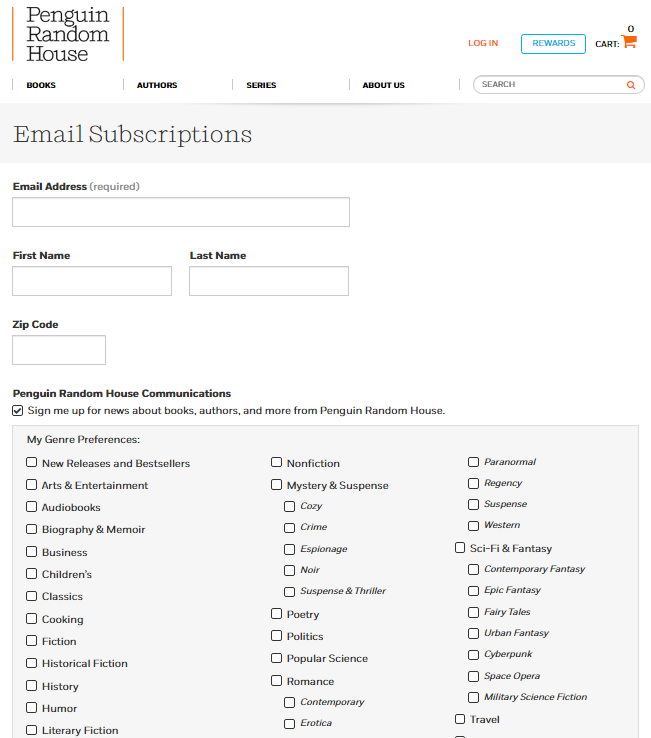The image size is (651, 738).
Task: Check the Travel checkbox
Action: (460, 719)
